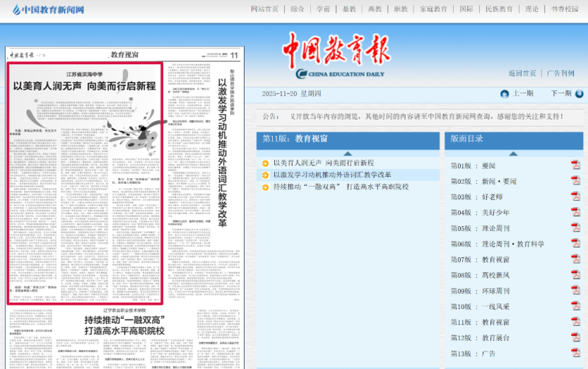Screen dimensions: 588x369
Task: Click the 中国教育新闻网 logo at top left
Action: click(44, 10)
